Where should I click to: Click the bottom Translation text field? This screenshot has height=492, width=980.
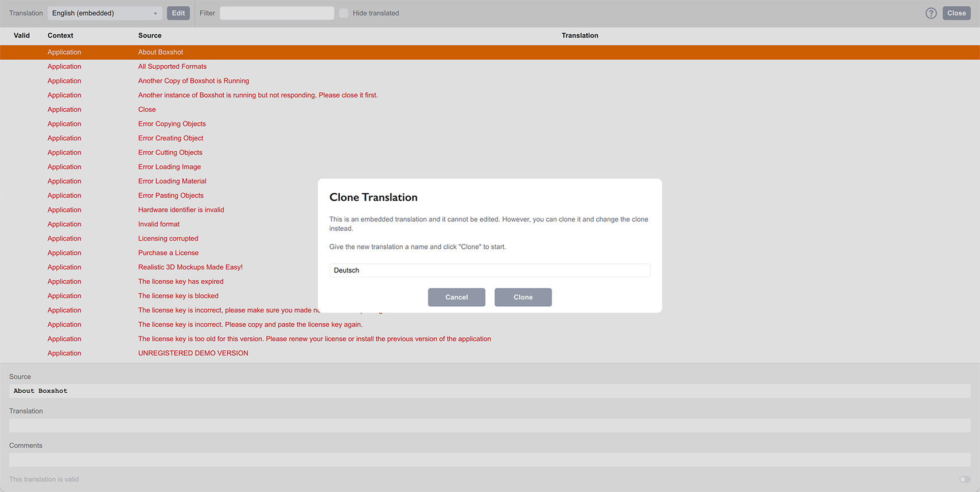[x=489, y=425]
